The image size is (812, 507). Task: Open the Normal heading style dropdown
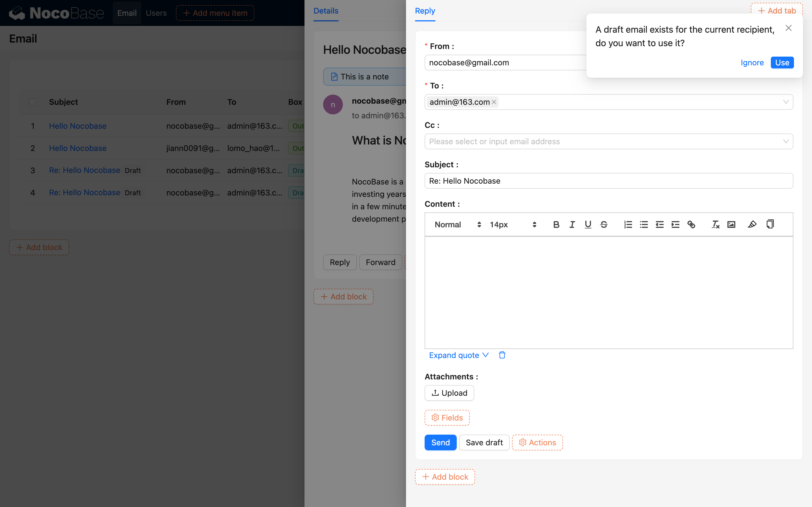[x=457, y=225]
